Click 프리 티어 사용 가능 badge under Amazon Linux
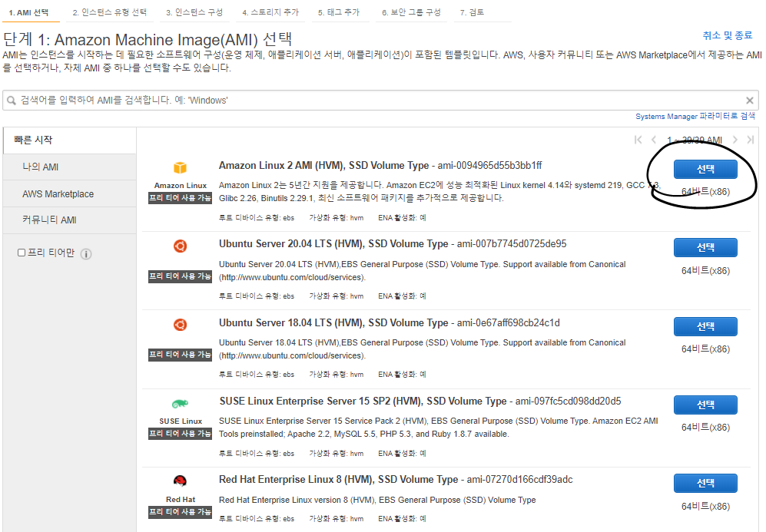Image resolution: width=766 pixels, height=532 pixels. pos(181,198)
